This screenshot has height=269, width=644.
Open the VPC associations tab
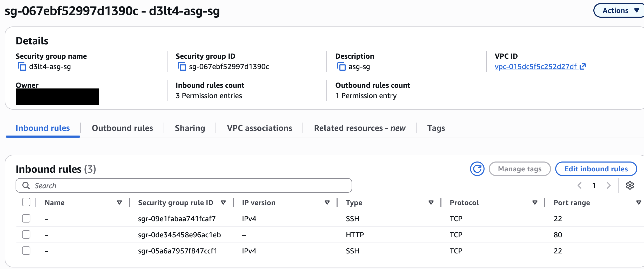coord(259,128)
